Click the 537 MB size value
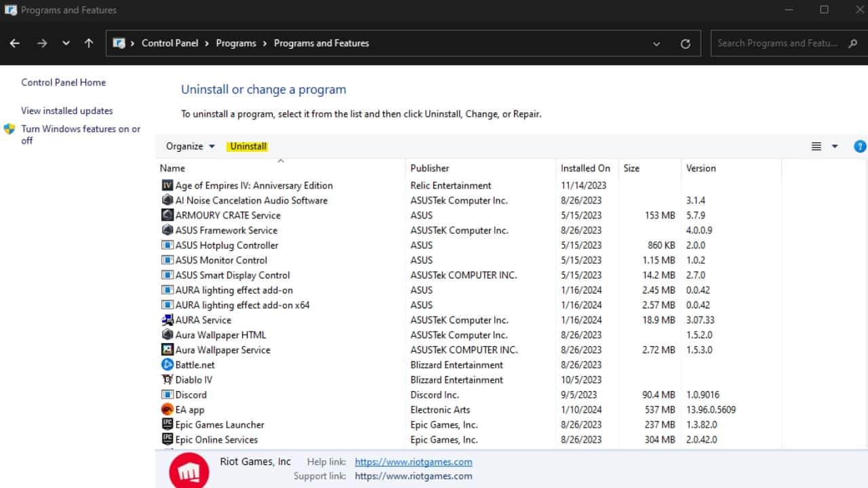The image size is (868, 488). point(660,409)
